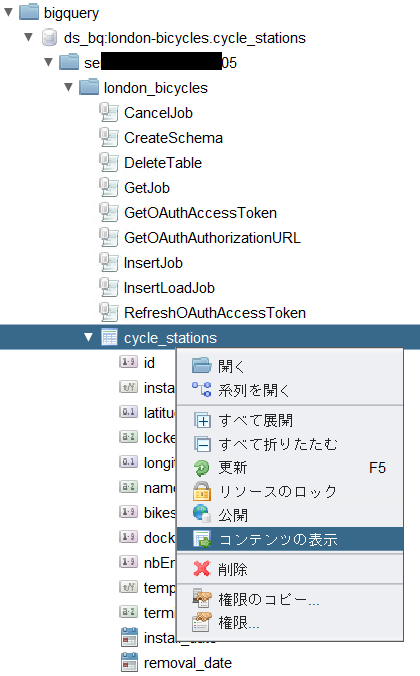Click the CancelJob procedure icon

[109, 113]
